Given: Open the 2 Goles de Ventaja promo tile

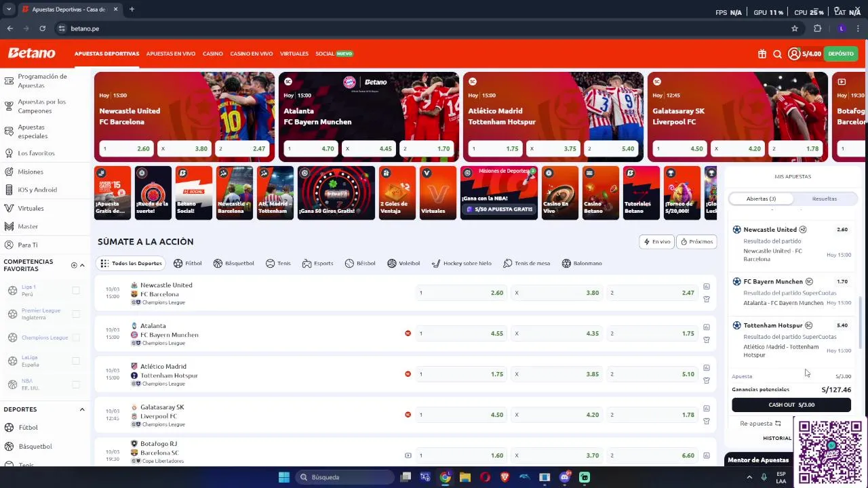Looking at the screenshot, I should 397,192.
